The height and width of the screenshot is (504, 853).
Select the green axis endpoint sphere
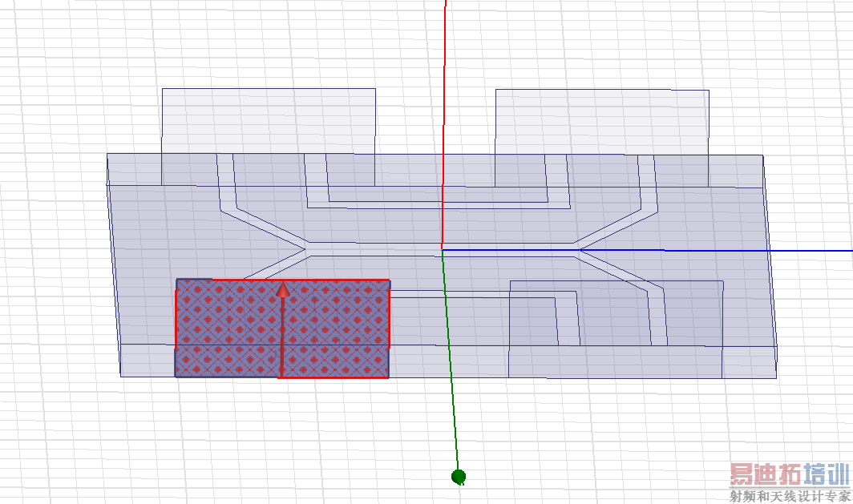(x=459, y=477)
